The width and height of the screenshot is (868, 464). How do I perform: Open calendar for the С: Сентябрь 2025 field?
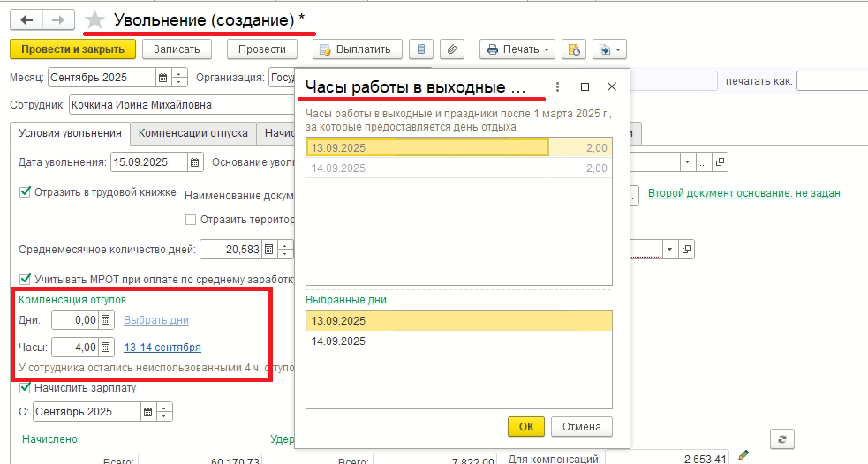tap(147, 411)
